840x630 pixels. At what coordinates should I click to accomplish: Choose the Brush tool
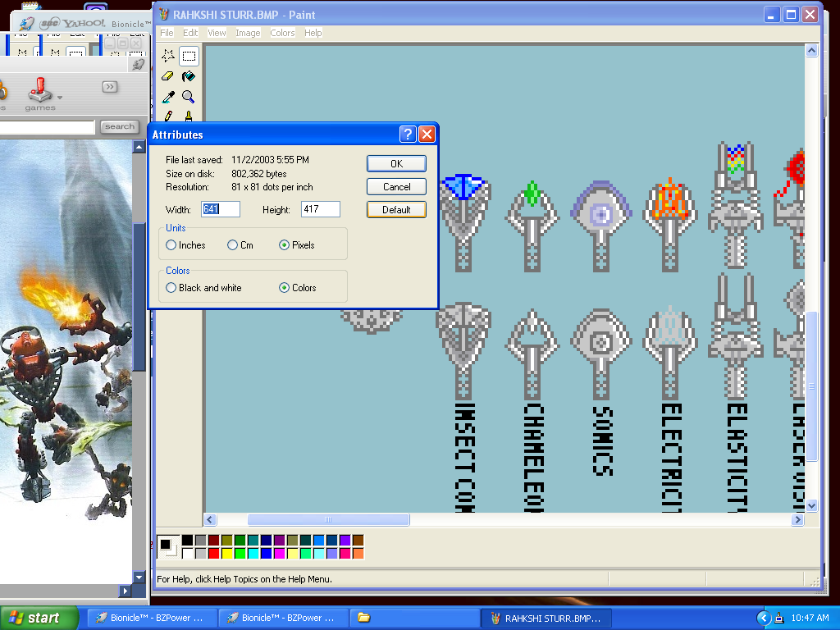point(188,116)
